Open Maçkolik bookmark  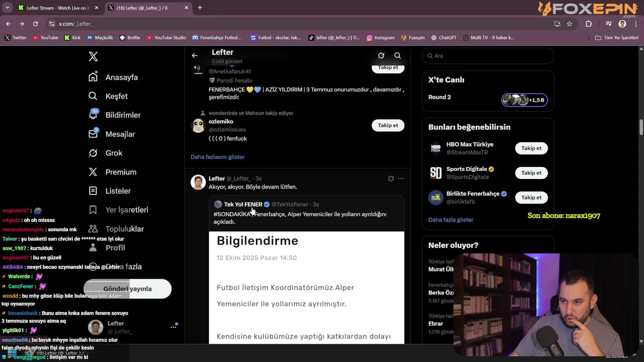click(100, 38)
